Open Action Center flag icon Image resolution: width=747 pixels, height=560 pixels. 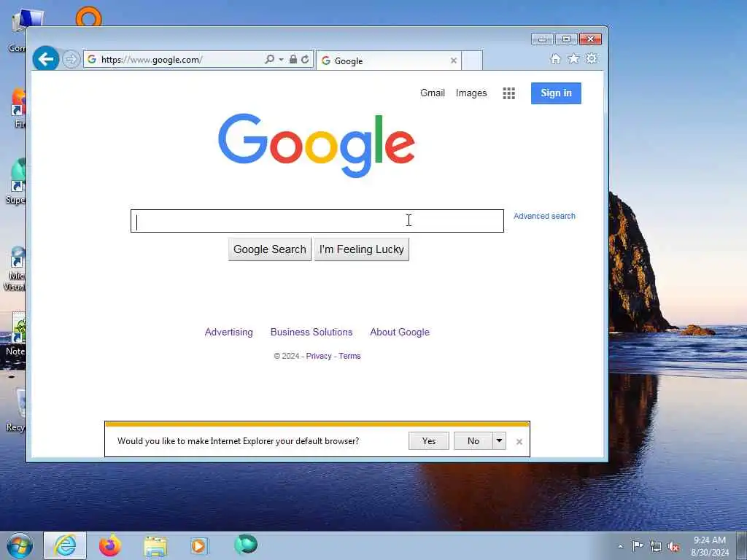coord(638,545)
